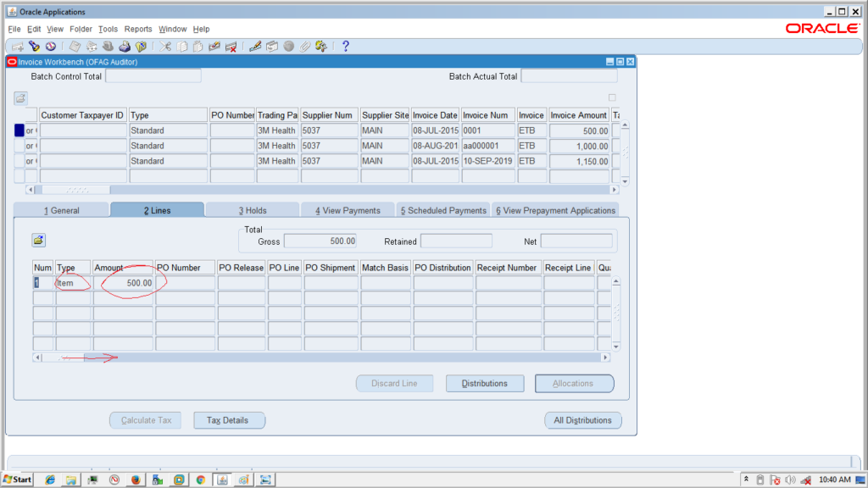Click the All Distributions button
This screenshot has width=868, height=488.
point(583,420)
